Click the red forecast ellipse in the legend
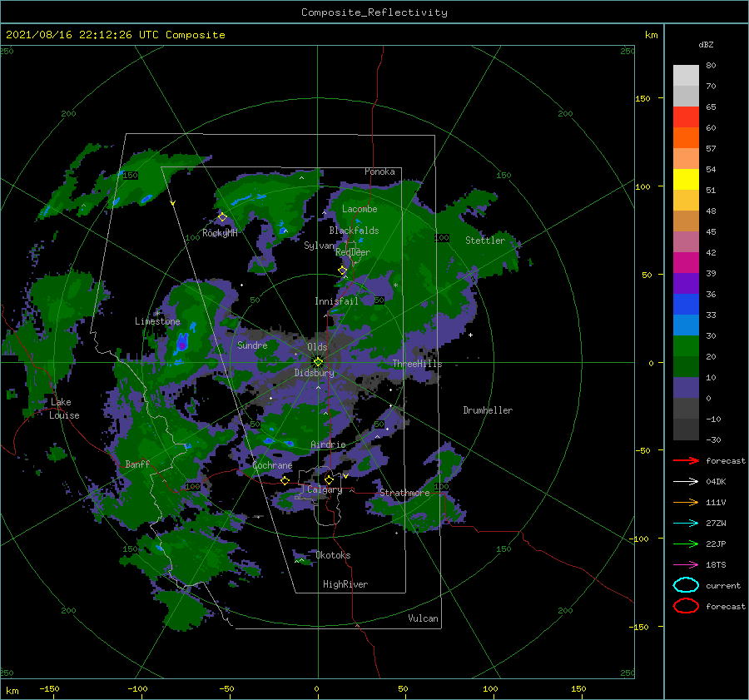 [x=686, y=606]
